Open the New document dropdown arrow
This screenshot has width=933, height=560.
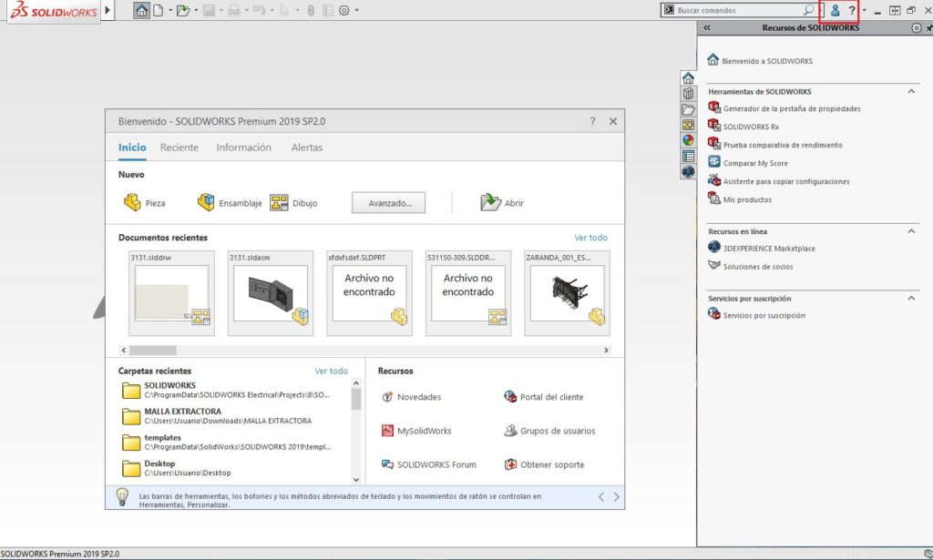point(170,10)
